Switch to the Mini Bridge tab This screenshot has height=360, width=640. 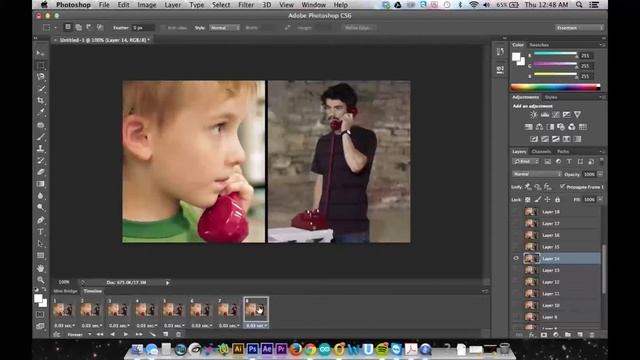(65, 291)
